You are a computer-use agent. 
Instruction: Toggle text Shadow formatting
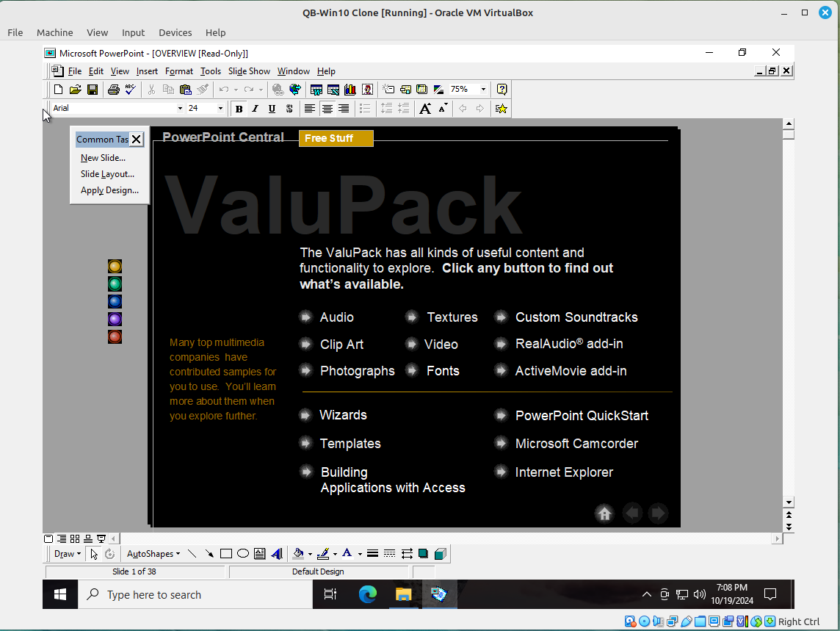pos(289,109)
